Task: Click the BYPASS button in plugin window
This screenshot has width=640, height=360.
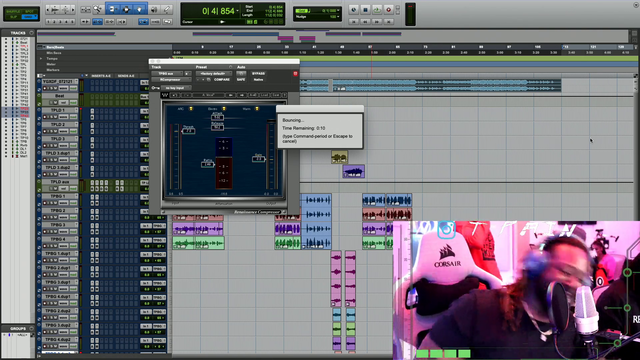Action: 258,73
